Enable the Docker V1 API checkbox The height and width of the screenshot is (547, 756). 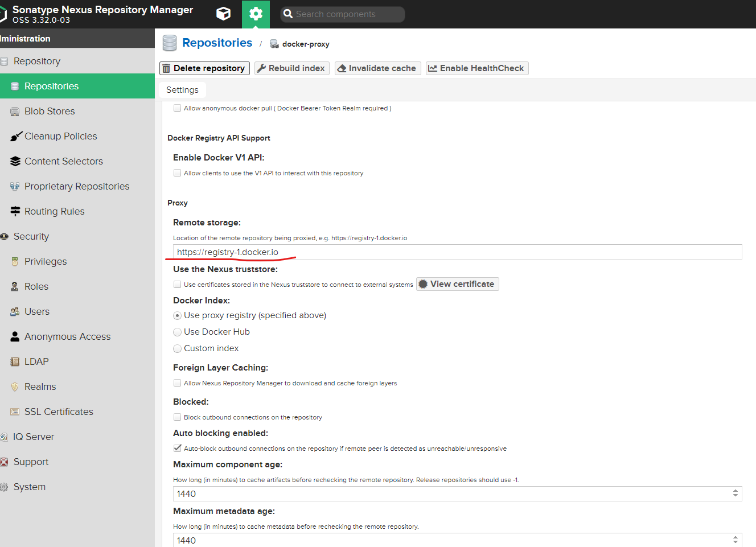(178, 173)
